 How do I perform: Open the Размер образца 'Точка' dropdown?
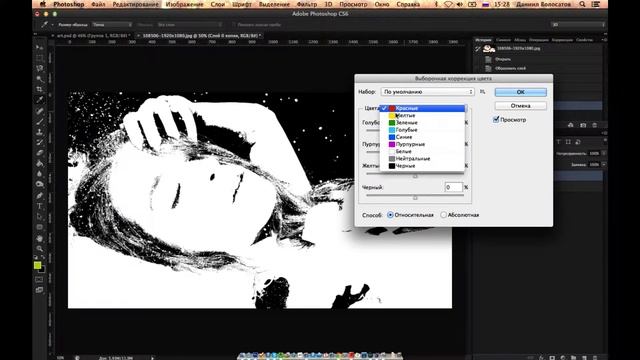112,24
